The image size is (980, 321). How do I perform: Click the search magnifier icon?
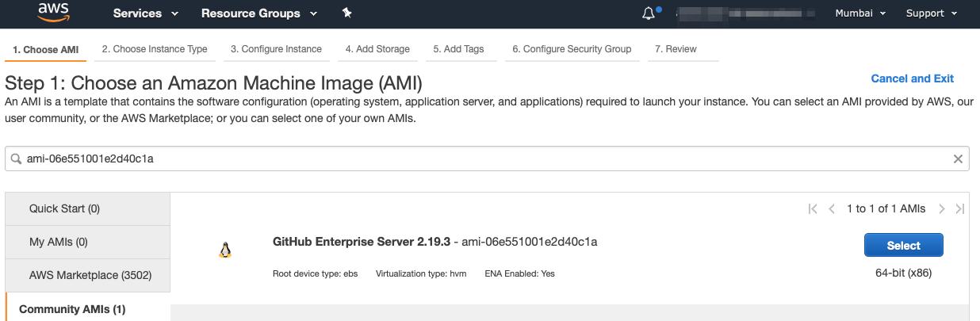(x=17, y=159)
